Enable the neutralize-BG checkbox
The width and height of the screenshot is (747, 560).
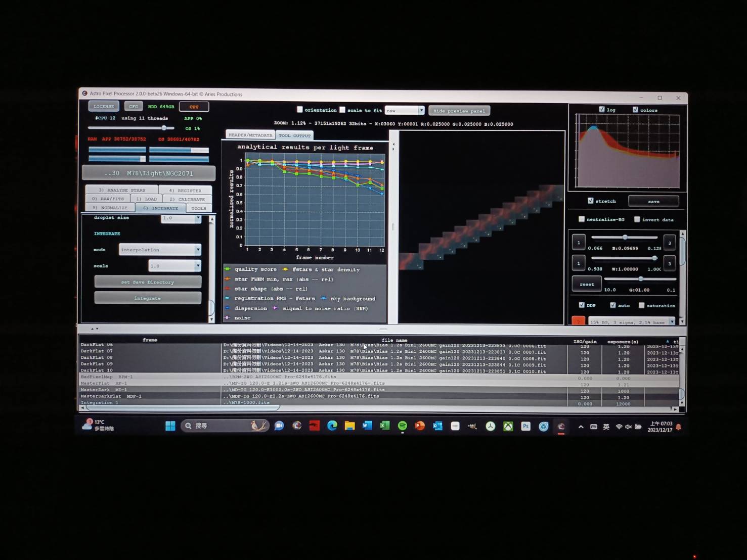tap(581, 219)
